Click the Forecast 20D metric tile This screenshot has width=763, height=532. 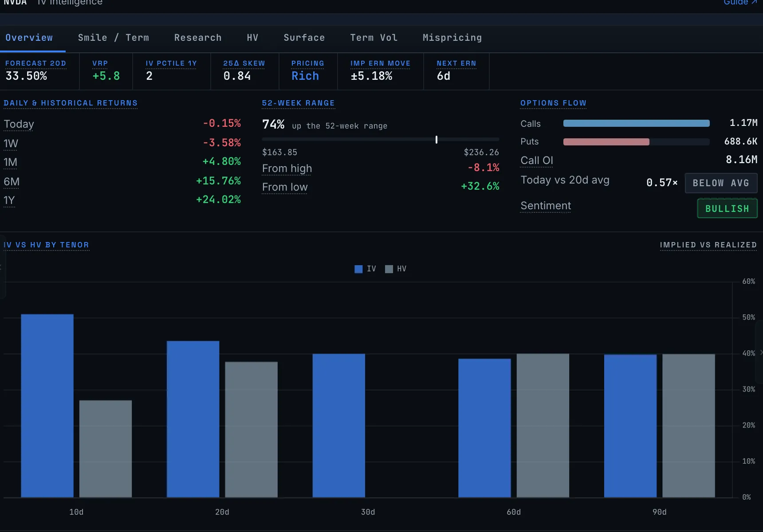39,71
